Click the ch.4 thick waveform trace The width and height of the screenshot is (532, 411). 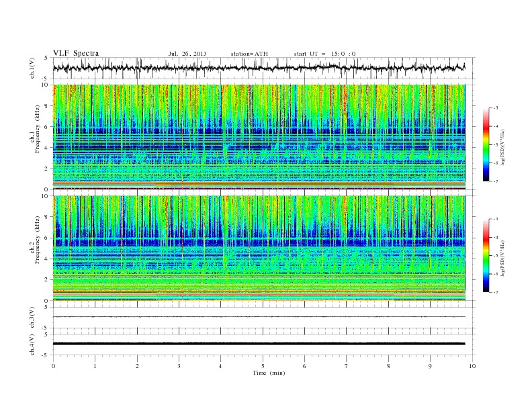(259, 344)
